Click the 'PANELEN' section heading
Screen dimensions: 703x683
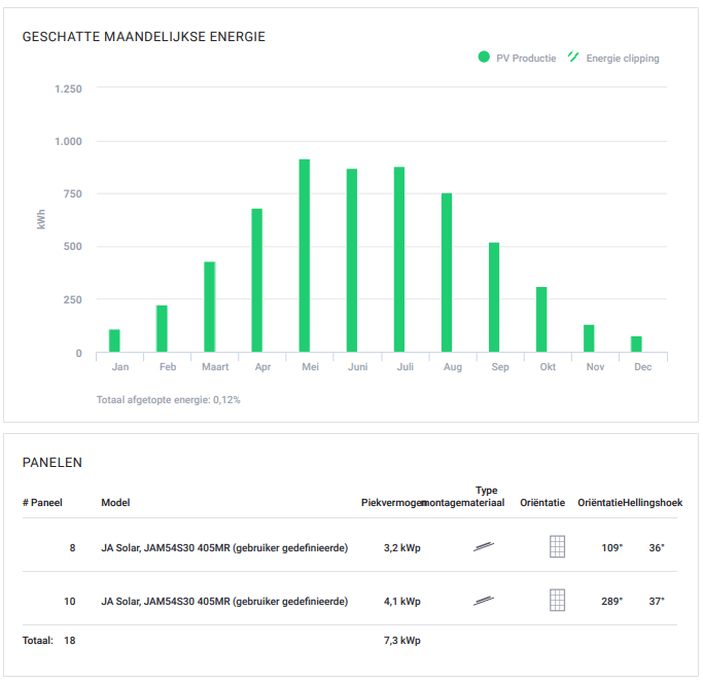tap(52, 462)
